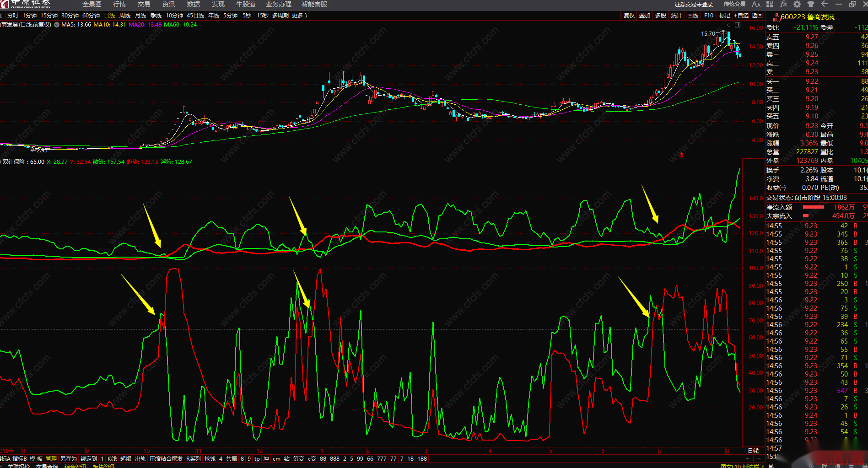Screen dimensions: 868x468
Task: Click the 标记 mark button
Action: coord(725,16)
